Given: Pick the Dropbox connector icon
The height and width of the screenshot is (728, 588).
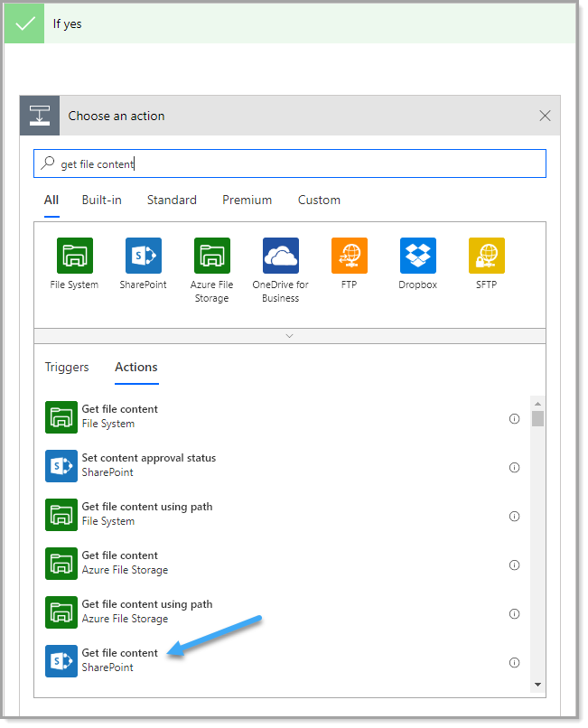Looking at the screenshot, I should (x=418, y=256).
